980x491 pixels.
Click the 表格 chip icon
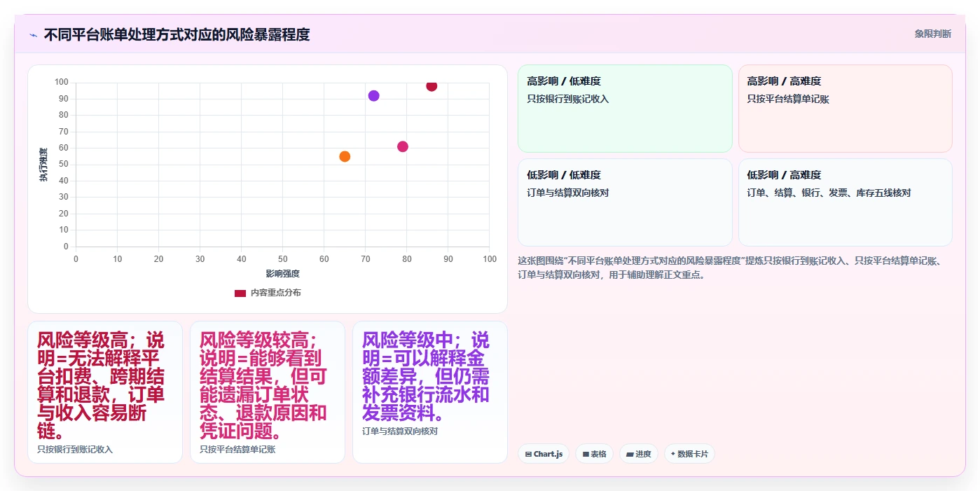pyautogui.click(x=586, y=454)
